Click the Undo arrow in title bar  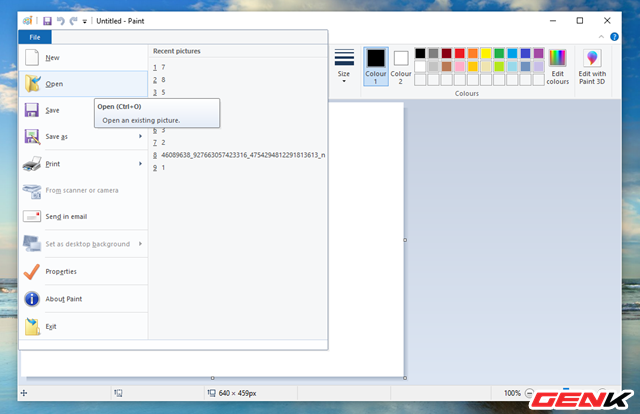tap(60, 20)
